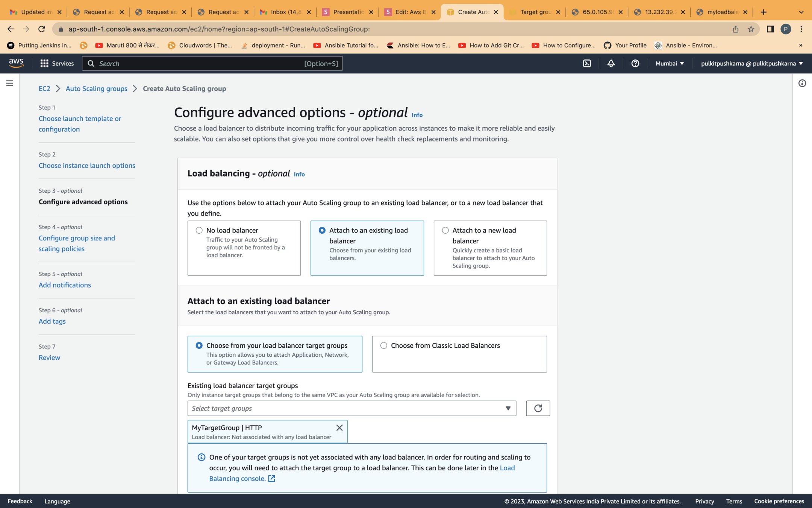Screen dimensions: 812x508
Task: Click the help question mark icon
Action: point(635,63)
